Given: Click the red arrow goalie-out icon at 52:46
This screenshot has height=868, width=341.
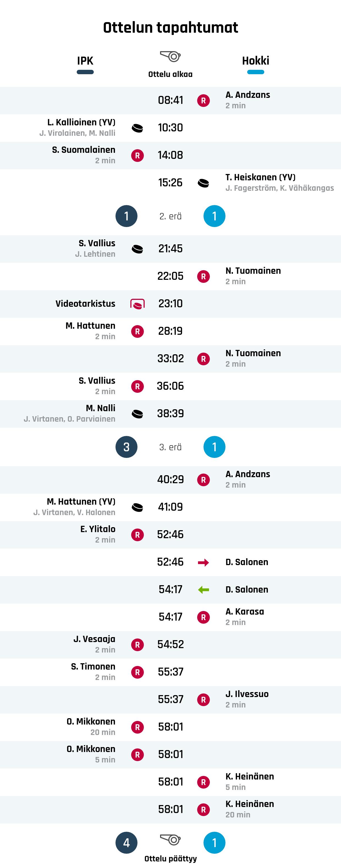Looking at the screenshot, I should pyautogui.click(x=204, y=562).
